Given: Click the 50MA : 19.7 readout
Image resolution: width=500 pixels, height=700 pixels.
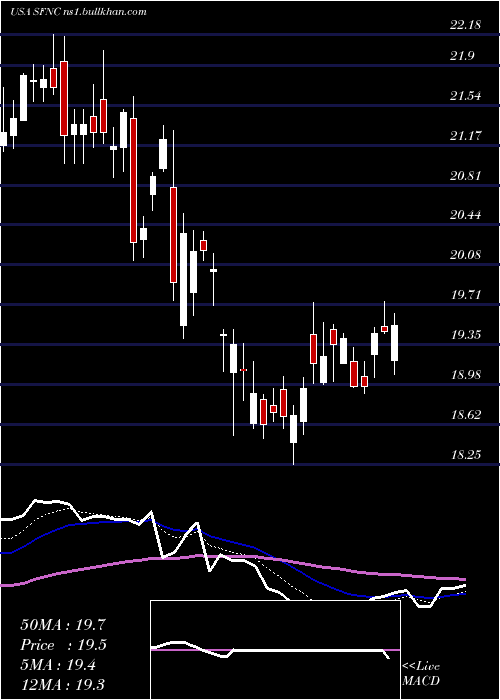Looking at the screenshot, I should (63, 625).
